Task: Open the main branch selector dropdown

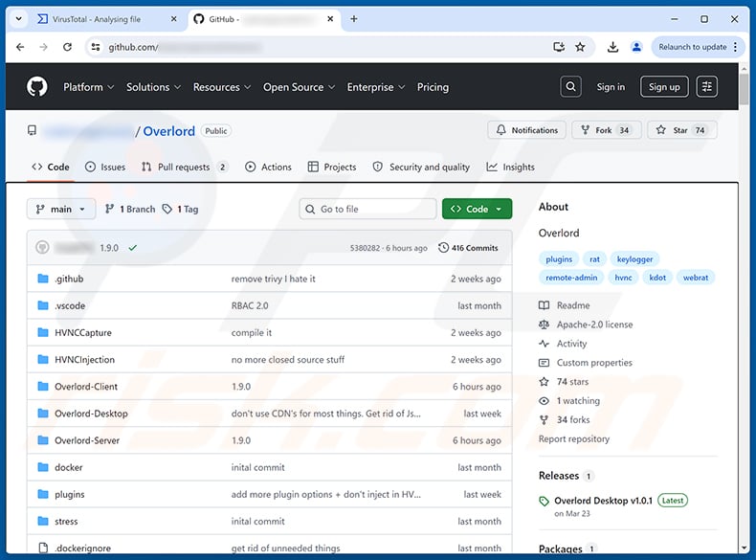Action: [60, 209]
